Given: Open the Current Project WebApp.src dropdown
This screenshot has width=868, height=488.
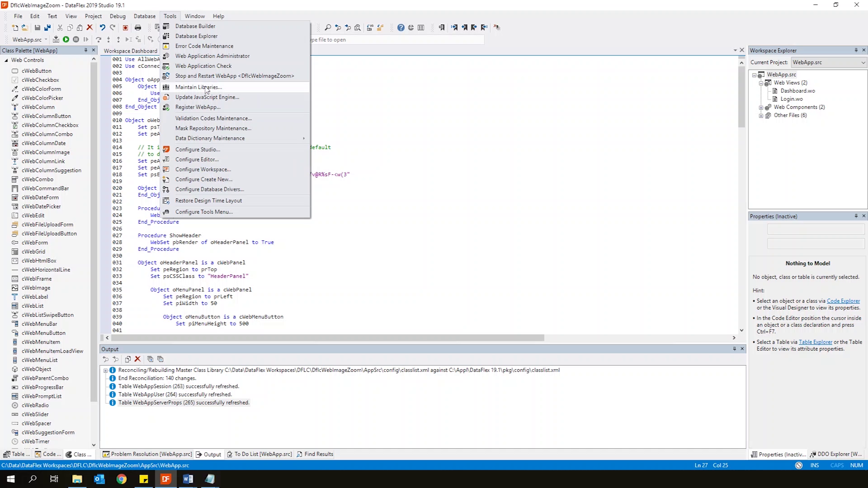Looking at the screenshot, I should pos(863,62).
